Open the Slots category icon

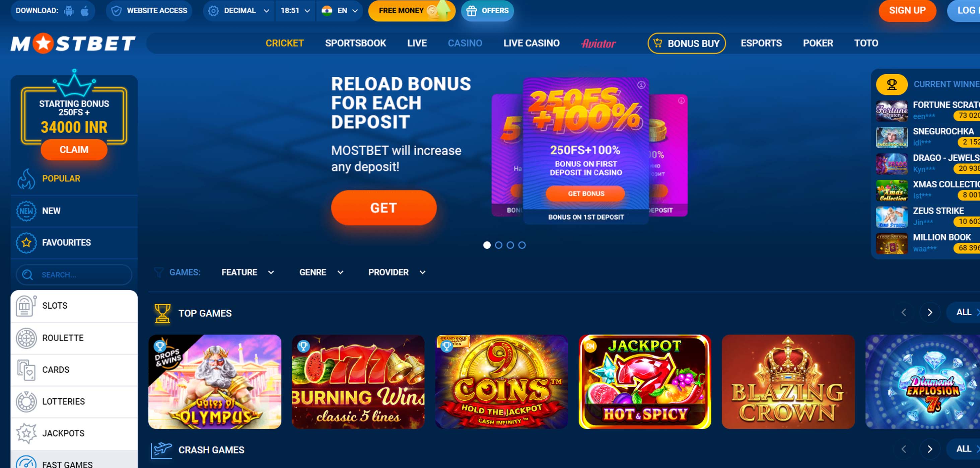[26, 306]
